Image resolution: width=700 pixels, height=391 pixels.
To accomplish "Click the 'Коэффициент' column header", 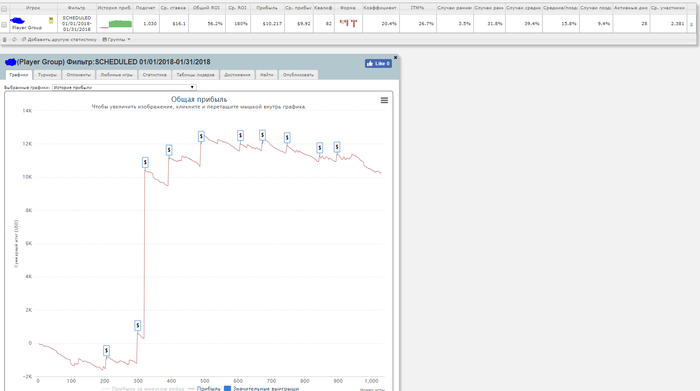I will pyautogui.click(x=380, y=8).
